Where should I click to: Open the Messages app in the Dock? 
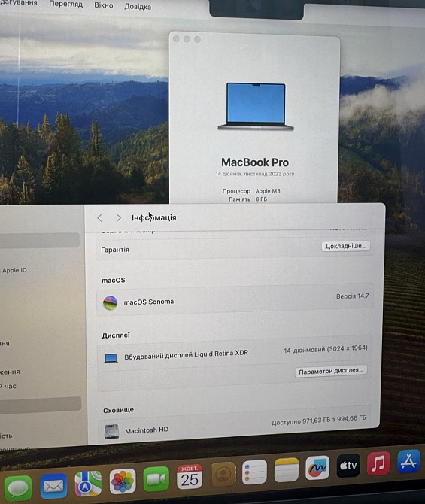point(18,488)
